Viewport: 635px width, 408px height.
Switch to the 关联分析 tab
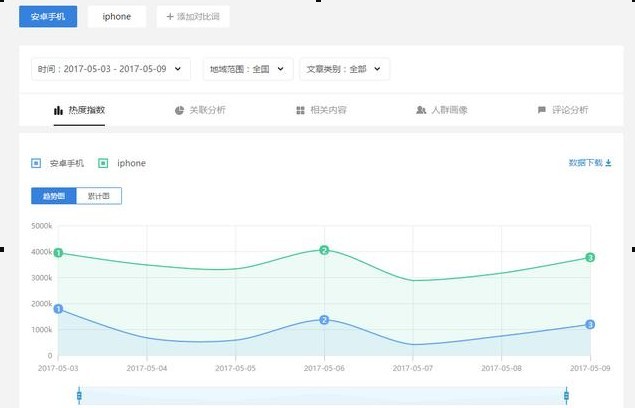point(200,110)
